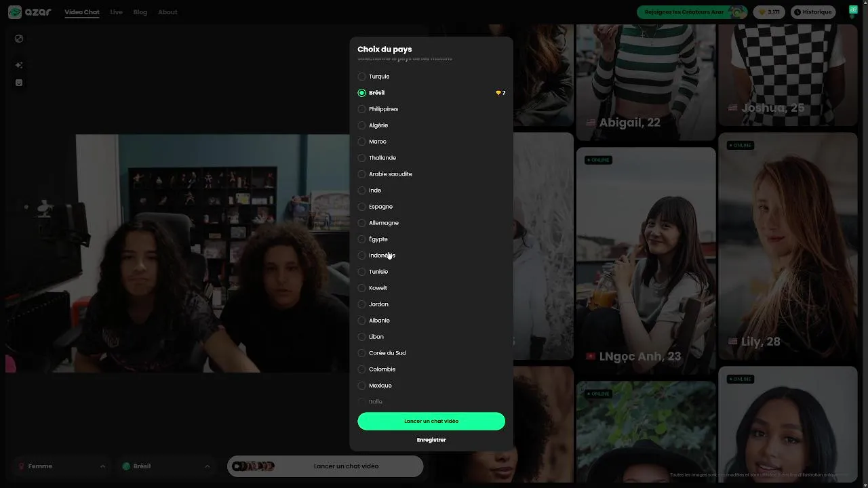The width and height of the screenshot is (868, 488).
Task: Click the gem cost icon beside Brésil
Action: (x=498, y=93)
